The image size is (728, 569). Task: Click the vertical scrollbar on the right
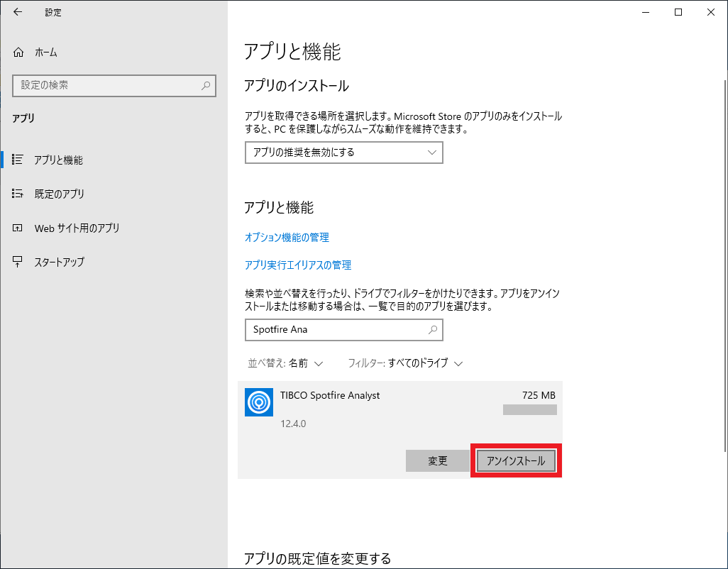coord(724,265)
